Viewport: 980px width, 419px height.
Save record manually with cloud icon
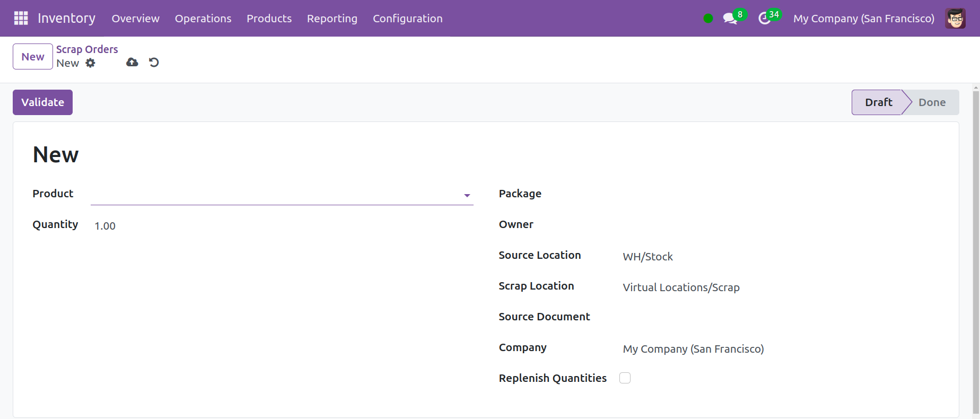[x=132, y=63]
